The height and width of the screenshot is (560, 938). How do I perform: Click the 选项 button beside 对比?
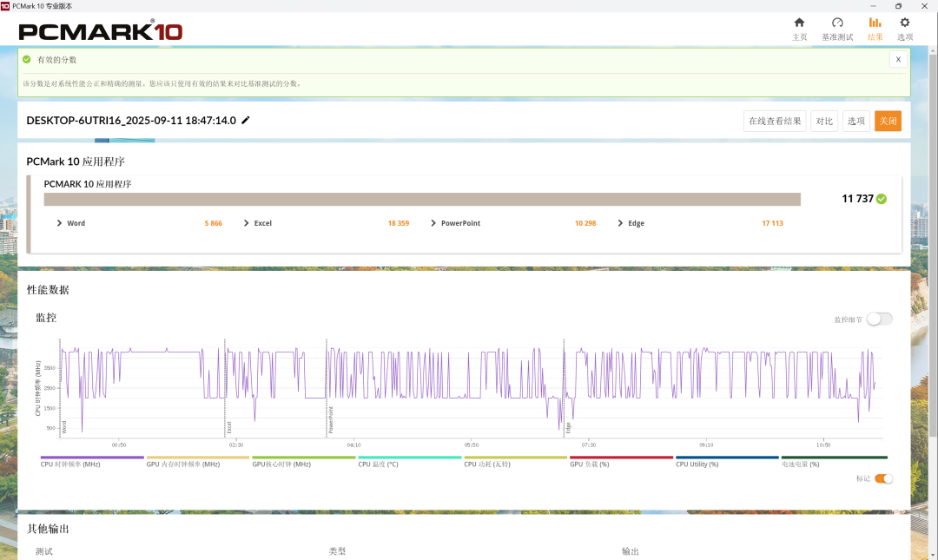coord(856,121)
